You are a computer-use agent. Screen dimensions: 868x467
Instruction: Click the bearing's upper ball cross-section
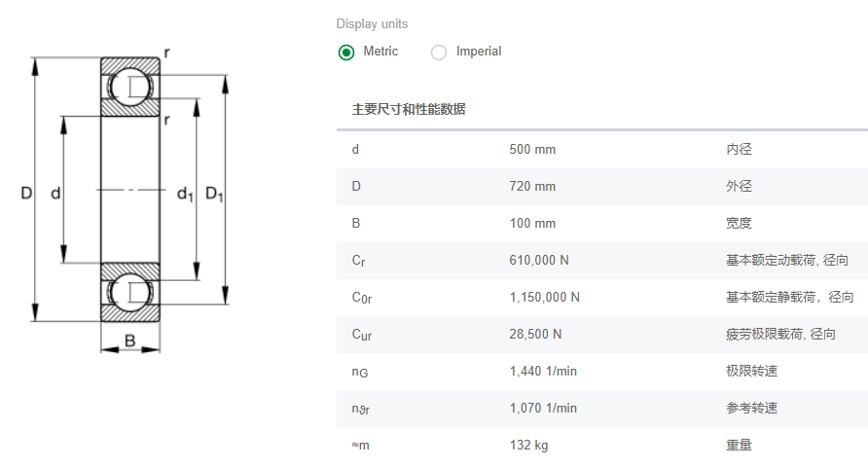tap(129, 88)
